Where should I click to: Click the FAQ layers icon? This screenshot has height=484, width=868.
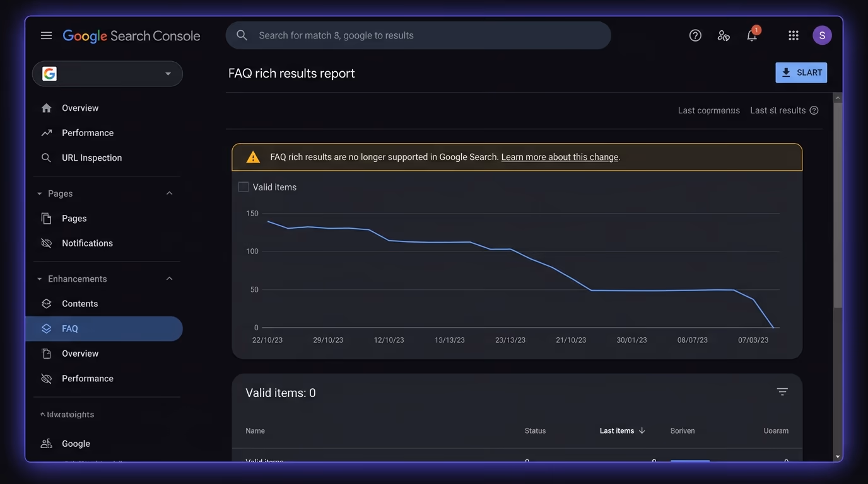pyautogui.click(x=46, y=328)
